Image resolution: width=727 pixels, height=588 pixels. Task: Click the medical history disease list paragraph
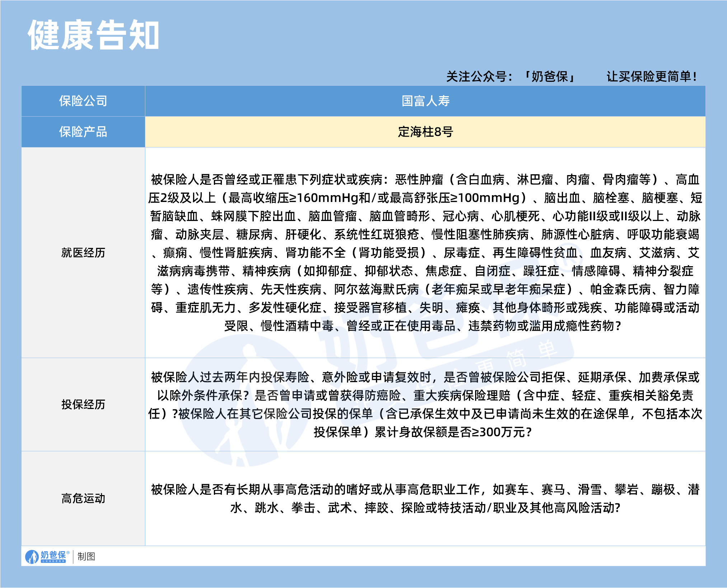tap(425, 253)
